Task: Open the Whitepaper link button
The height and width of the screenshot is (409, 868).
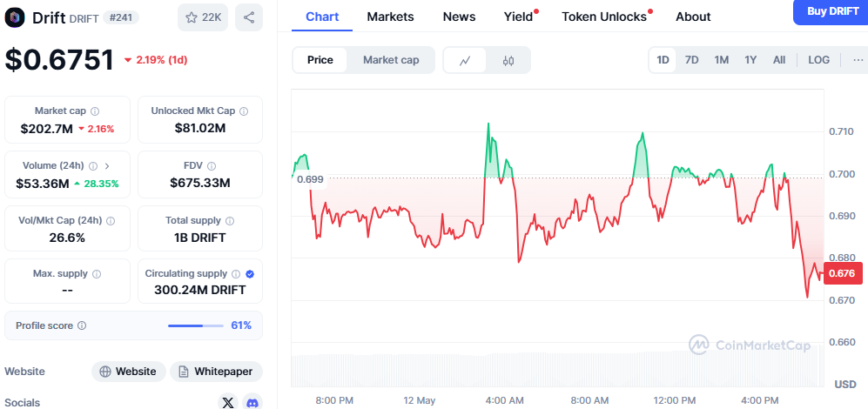Action: (217, 372)
